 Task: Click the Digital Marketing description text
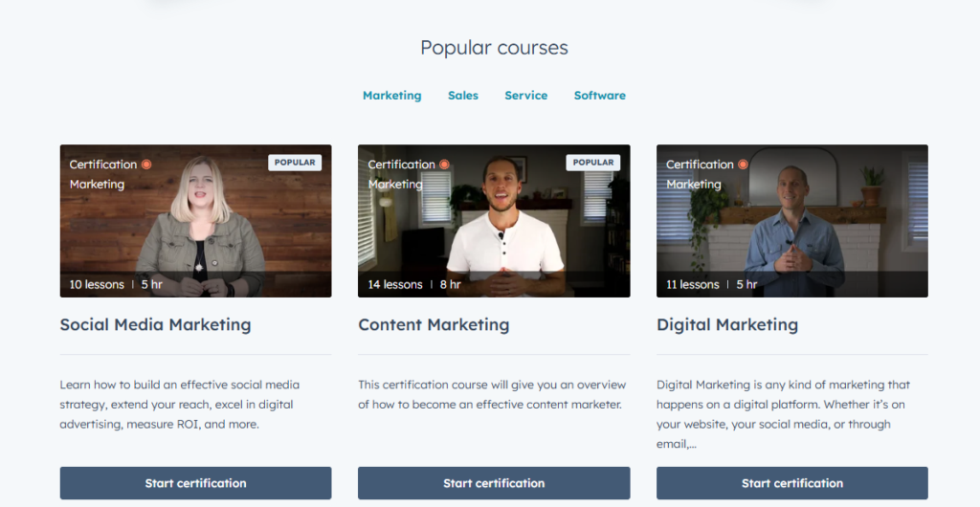783,414
